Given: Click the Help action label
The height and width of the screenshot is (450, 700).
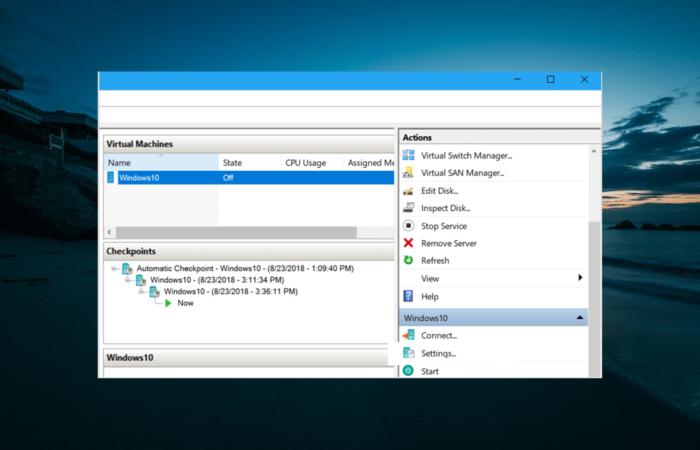Looking at the screenshot, I should tap(429, 296).
